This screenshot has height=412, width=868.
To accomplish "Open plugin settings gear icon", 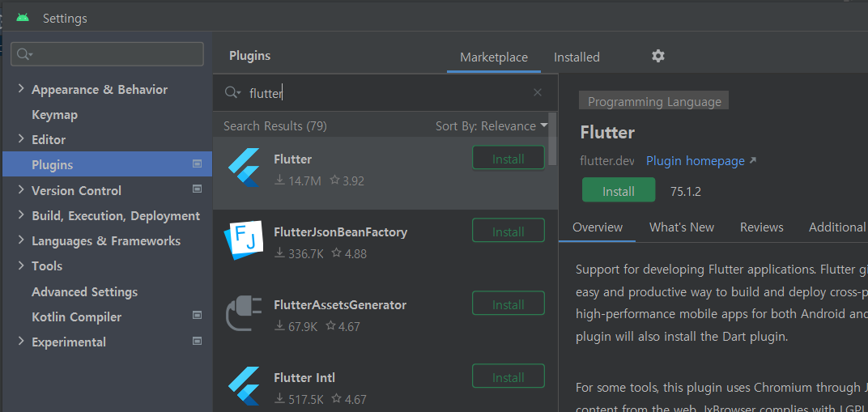I will pyautogui.click(x=657, y=56).
